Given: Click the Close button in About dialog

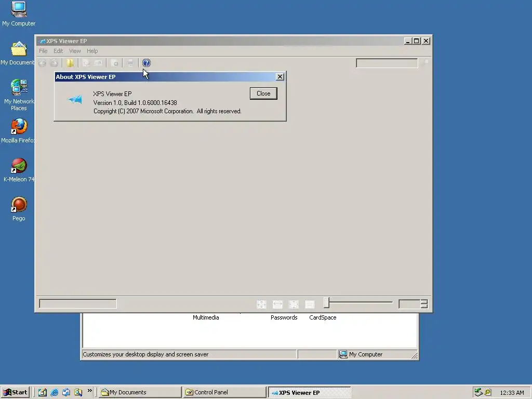Looking at the screenshot, I should coord(263,94).
